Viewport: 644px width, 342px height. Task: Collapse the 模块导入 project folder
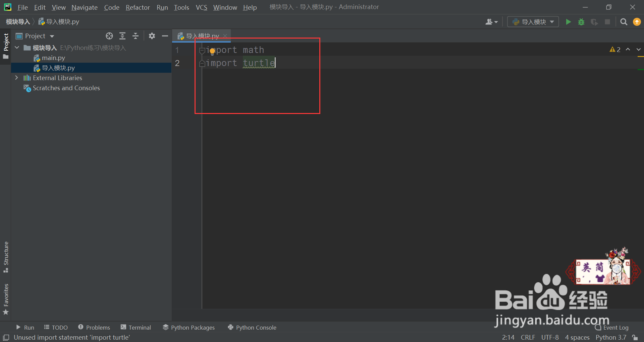[17, 48]
